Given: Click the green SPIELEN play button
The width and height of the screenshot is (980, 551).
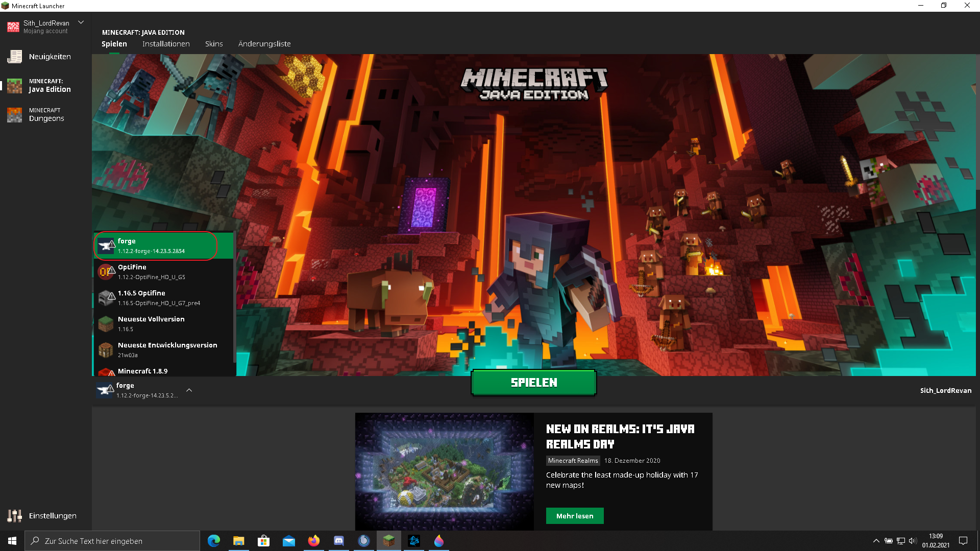Looking at the screenshot, I should coord(534,383).
